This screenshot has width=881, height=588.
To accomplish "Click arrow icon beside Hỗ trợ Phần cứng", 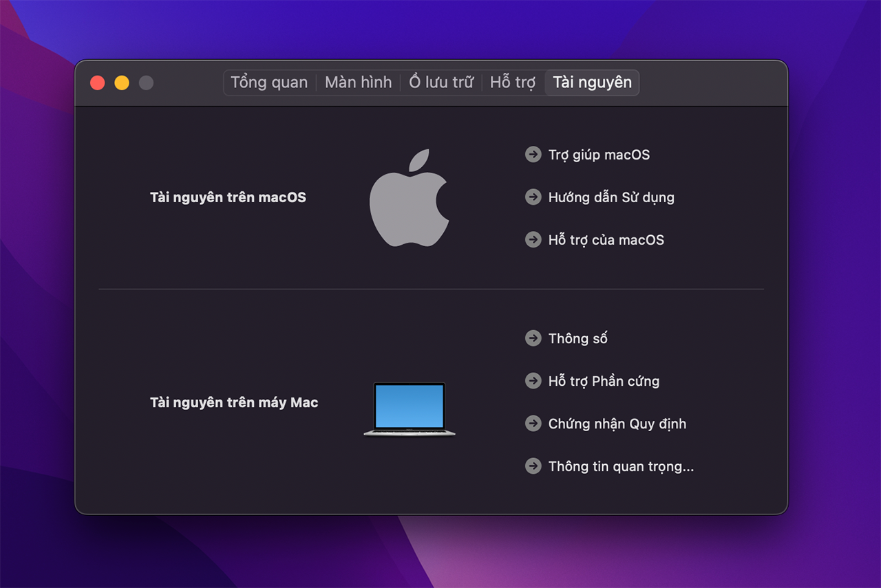I will click(533, 380).
